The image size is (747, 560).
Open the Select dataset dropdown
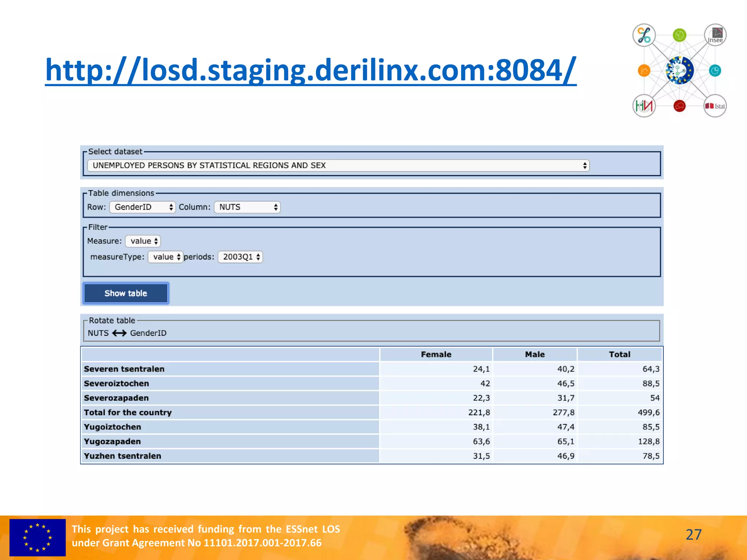338,166
